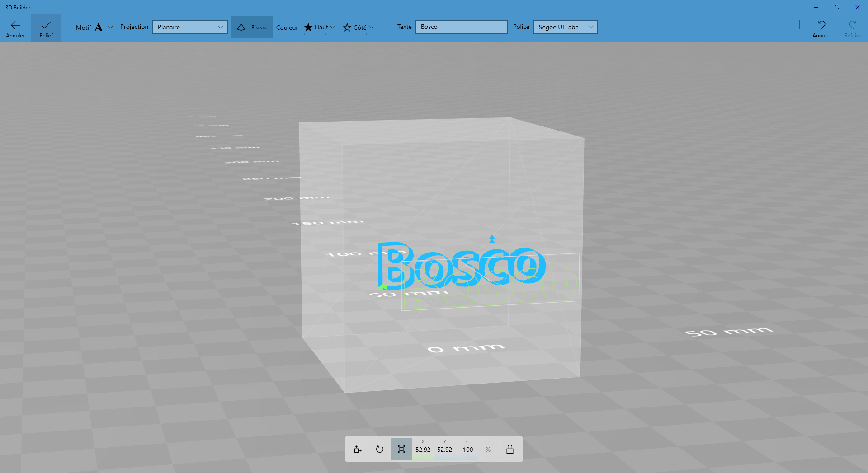Select the scale tool in bottom bar

tap(401, 449)
